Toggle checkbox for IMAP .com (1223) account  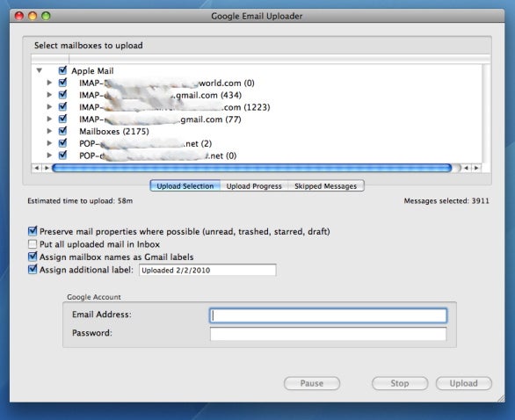pos(62,107)
